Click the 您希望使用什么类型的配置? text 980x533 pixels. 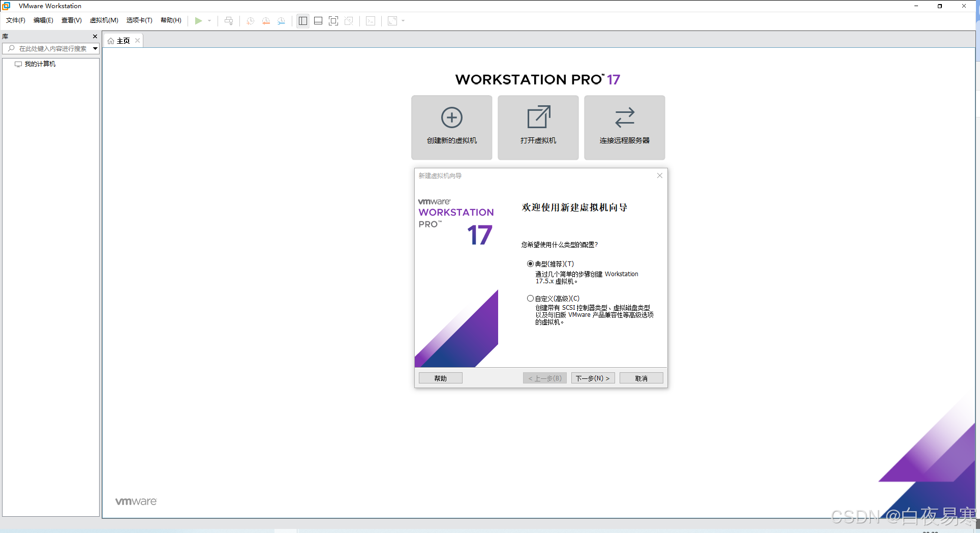point(560,245)
